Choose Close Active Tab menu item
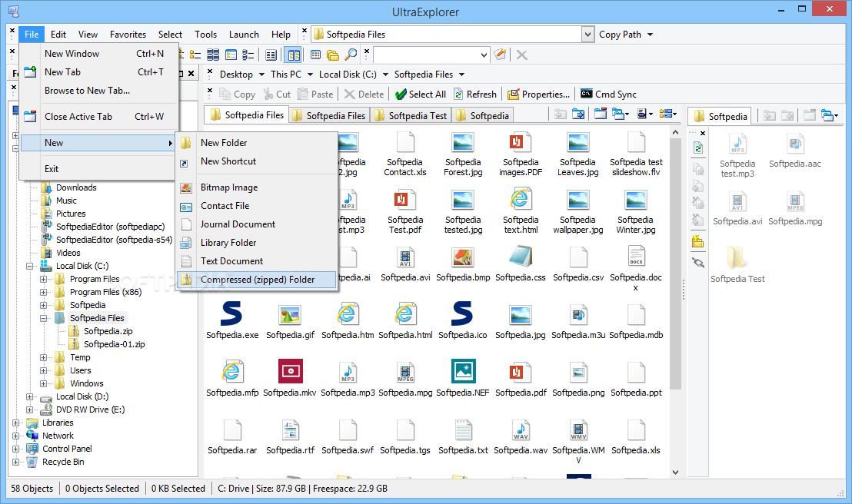852x504 pixels. (x=98, y=117)
